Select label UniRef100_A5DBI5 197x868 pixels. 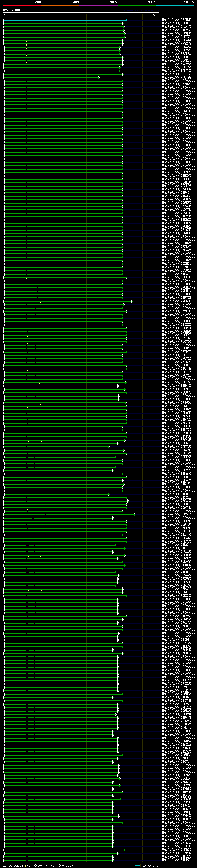point(177,365)
